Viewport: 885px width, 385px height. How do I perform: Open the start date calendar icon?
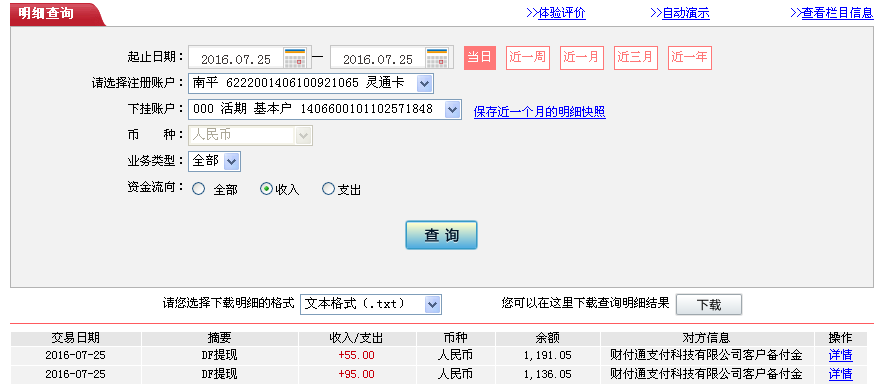pos(295,58)
